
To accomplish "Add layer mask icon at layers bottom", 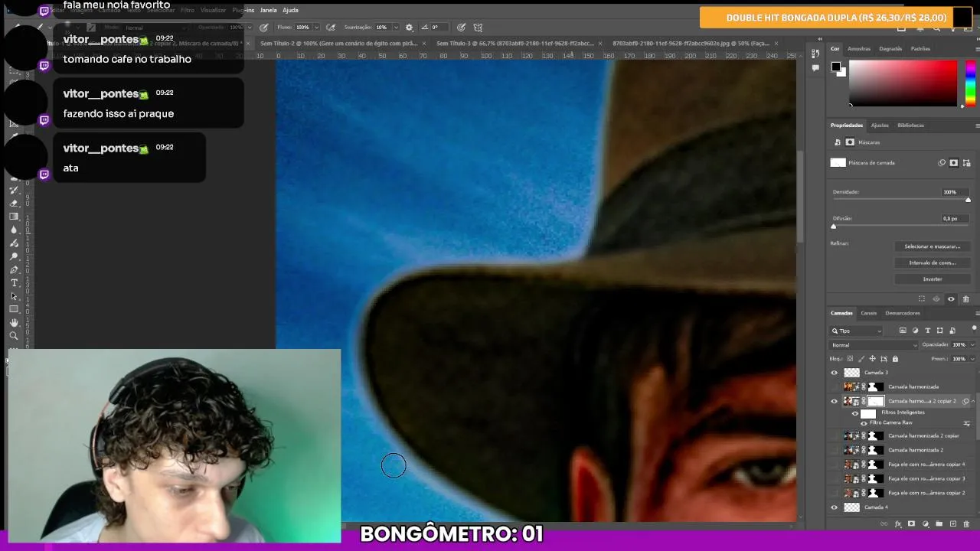I will [x=911, y=524].
